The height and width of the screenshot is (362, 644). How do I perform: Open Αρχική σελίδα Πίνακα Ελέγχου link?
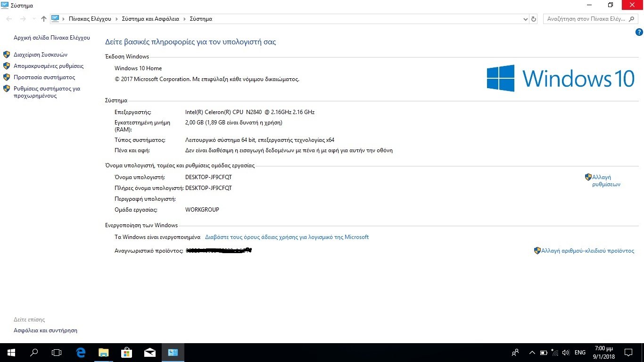(52, 38)
